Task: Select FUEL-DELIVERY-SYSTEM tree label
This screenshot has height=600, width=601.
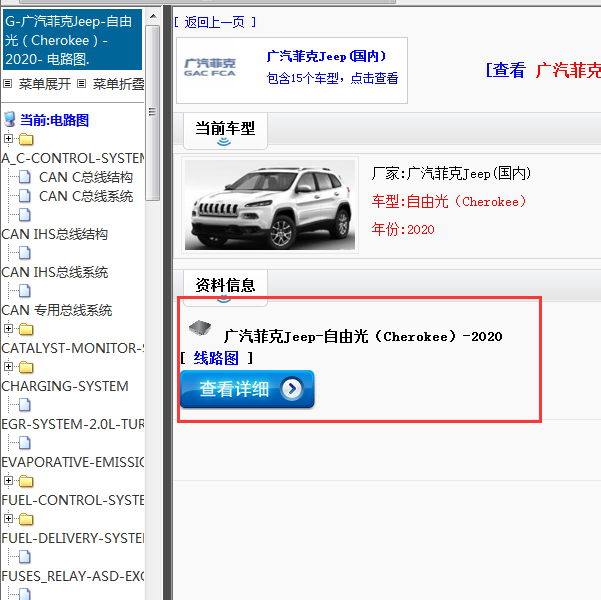Action: click(x=73, y=538)
